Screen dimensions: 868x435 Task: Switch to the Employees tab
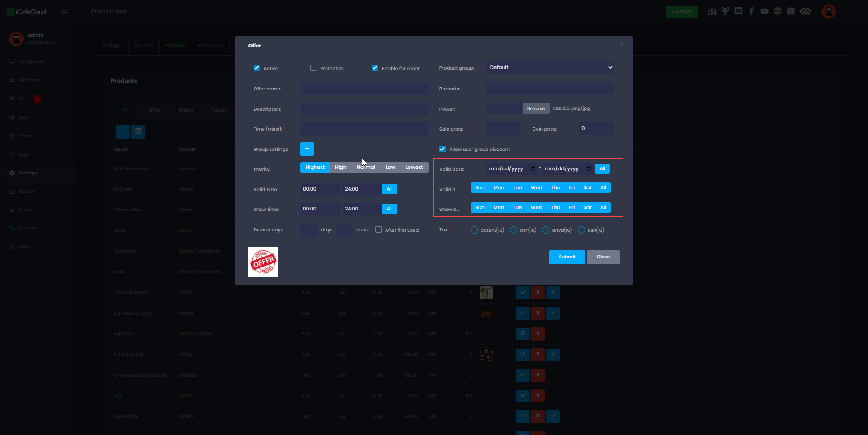pyautogui.click(x=211, y=46)
